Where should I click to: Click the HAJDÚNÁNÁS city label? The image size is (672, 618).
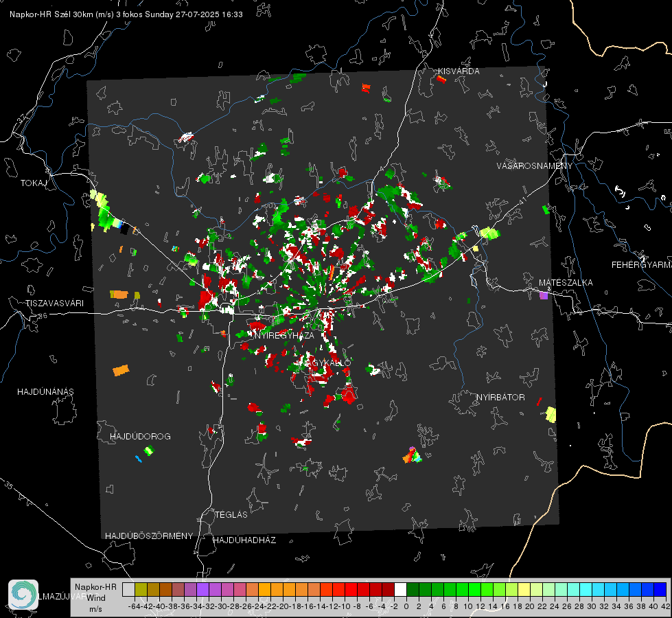click(45, 392)
